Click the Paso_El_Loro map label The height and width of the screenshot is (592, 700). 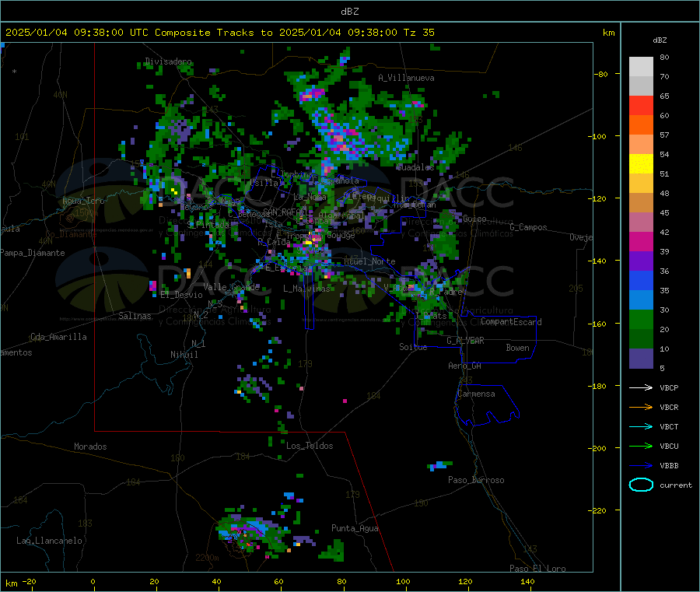tap(537, 569)
